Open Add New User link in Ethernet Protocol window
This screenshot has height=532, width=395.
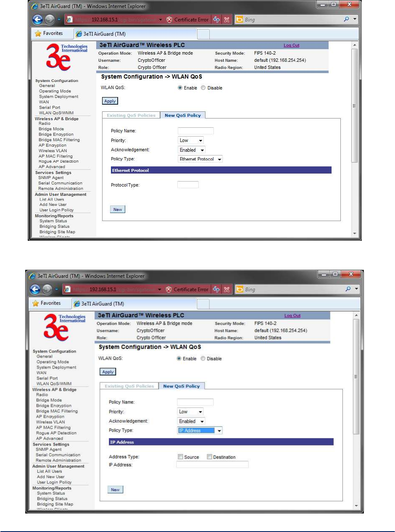53,205
